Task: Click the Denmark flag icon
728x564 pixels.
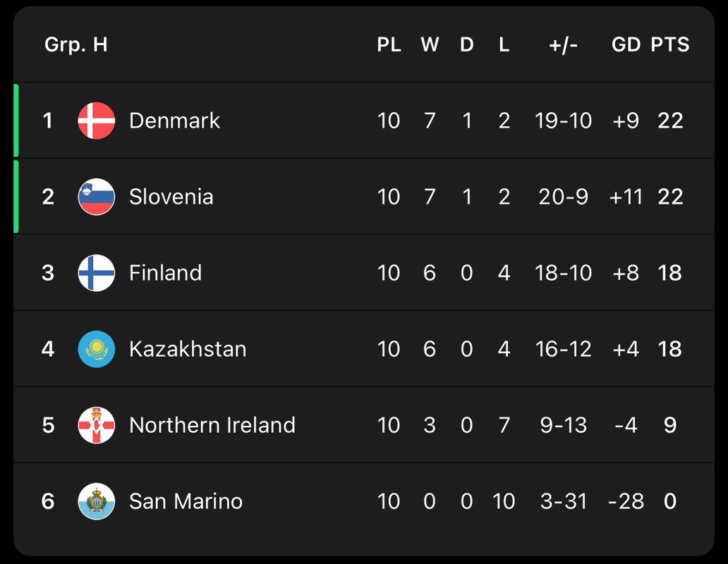Action: click(97, 121)
